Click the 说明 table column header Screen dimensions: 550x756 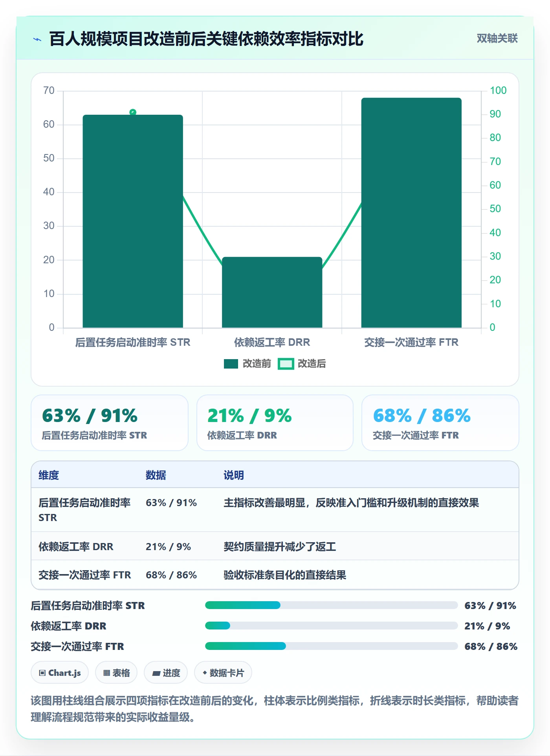point(234,475)
